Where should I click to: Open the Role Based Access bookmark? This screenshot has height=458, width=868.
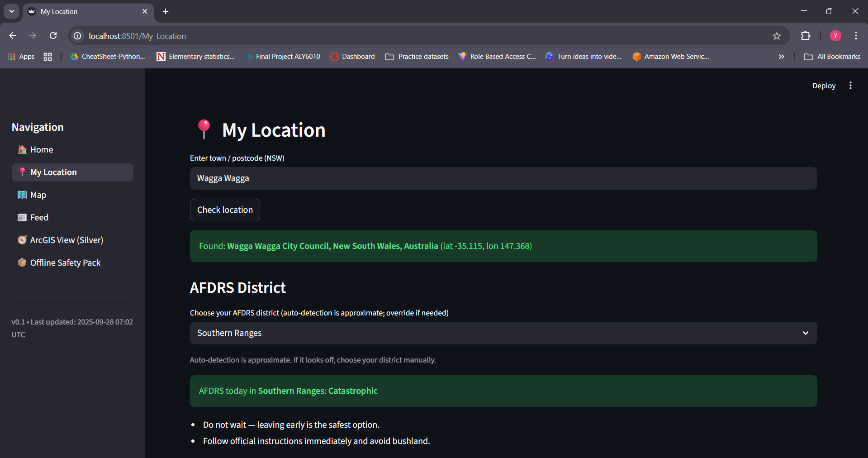pos(497,57)
